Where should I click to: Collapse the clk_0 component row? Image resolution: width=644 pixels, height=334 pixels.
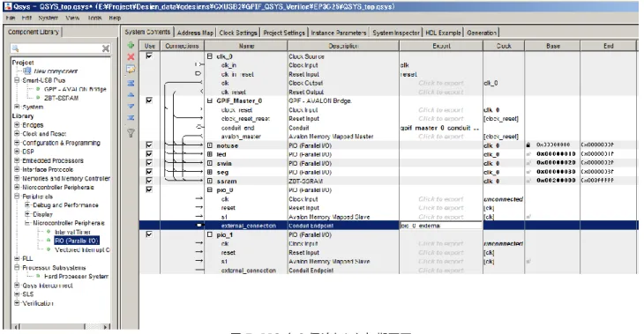click(x=210, y=56)
